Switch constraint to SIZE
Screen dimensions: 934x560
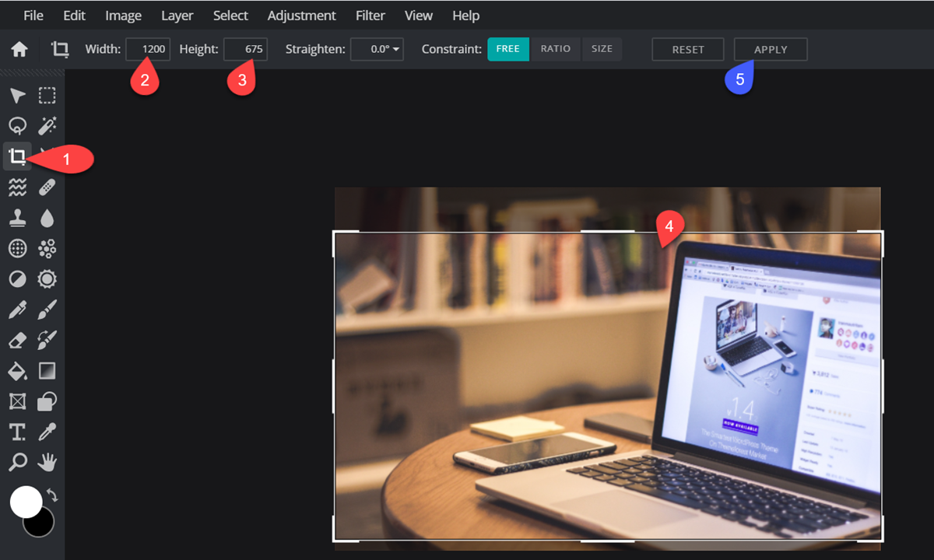pyautogui.click(x=602, y=49)
